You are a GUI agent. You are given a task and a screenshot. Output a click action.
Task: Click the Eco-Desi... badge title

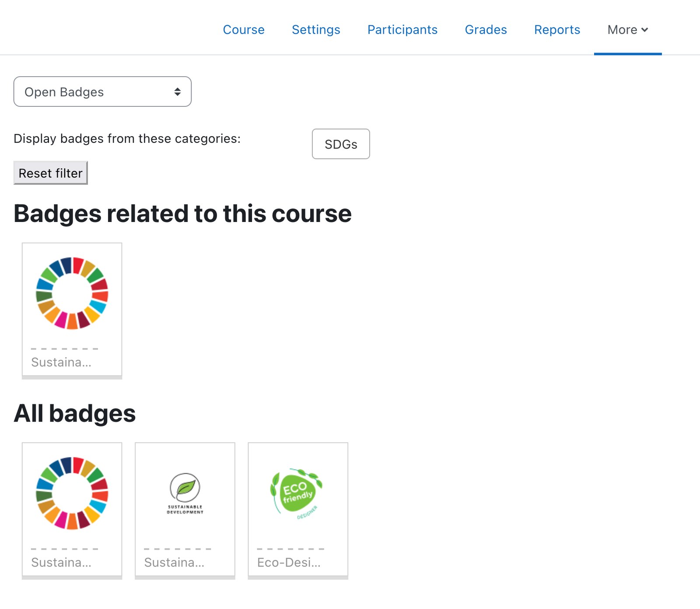pyautogui.click(x=289, y=562)
